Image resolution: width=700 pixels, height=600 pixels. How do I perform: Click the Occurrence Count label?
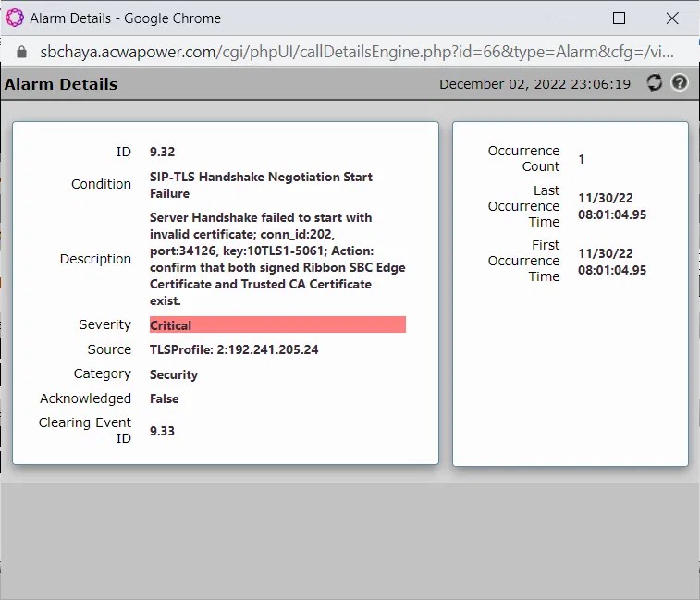(523, 158)
